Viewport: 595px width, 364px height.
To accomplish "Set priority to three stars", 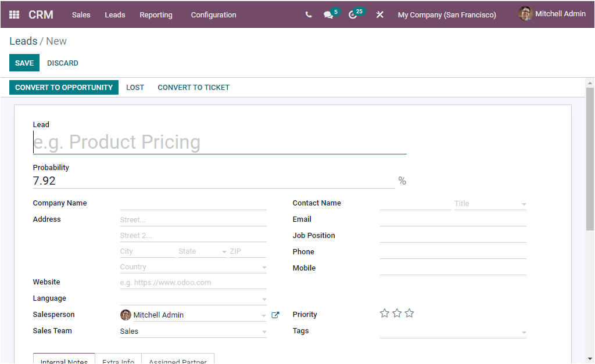I will pos(409,313).
